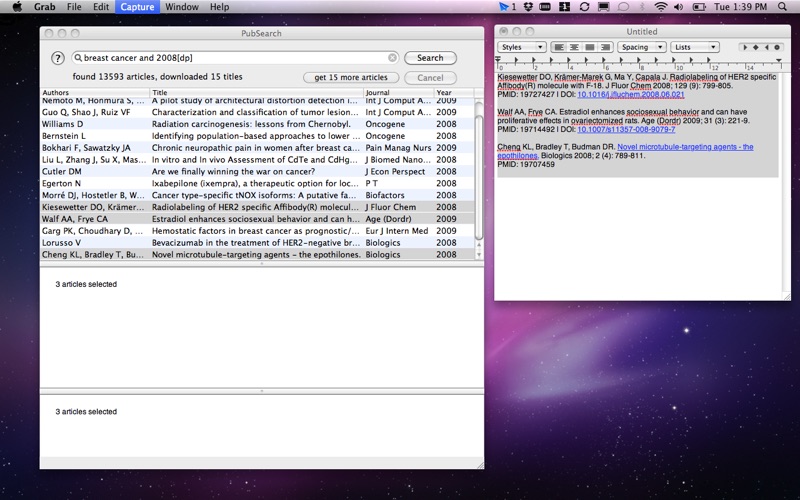The image size is (800, 500).
Task: Click the Search button
Action: coord(430,58)
